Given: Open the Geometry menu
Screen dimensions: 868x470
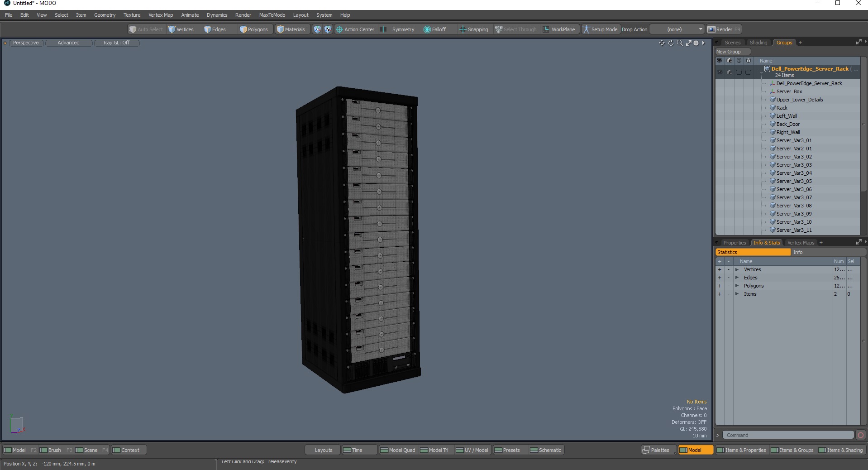Looking at the screenshot, I should click(105, 15).
